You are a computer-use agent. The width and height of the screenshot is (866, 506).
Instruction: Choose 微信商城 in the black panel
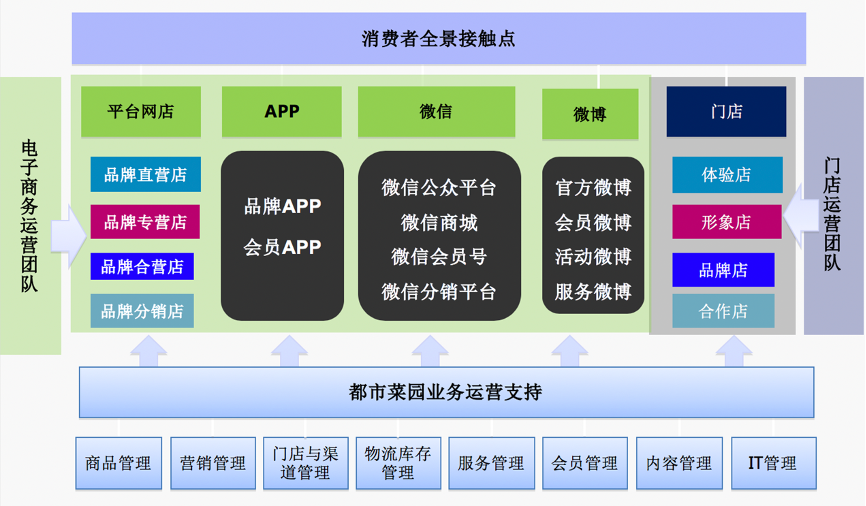(439, 222)
